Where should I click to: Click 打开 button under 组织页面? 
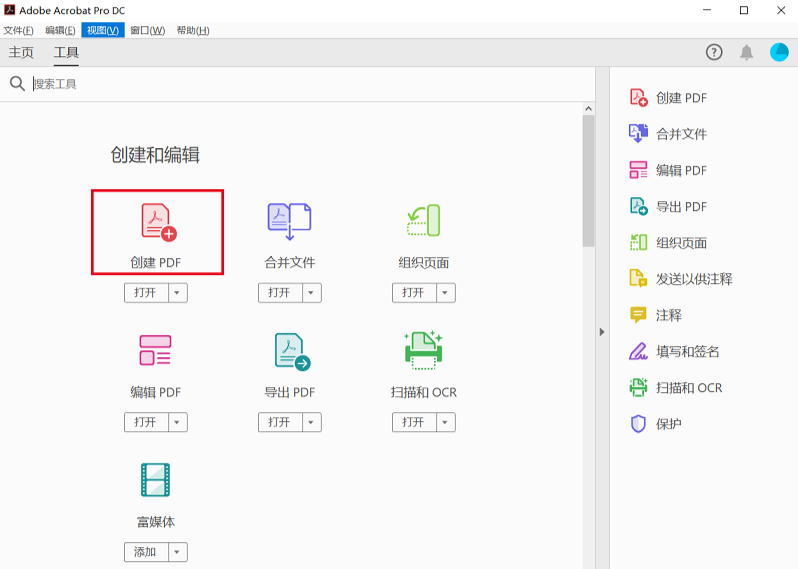click(414, 293)
